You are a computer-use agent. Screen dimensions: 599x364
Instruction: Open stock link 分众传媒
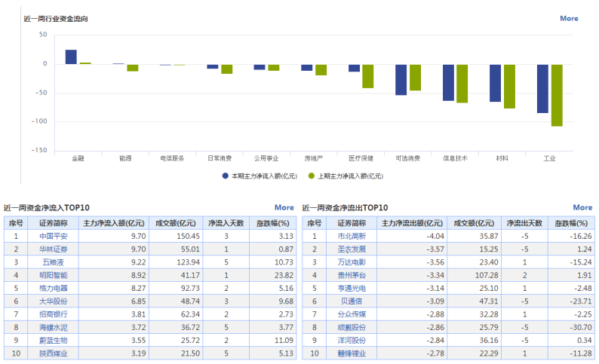tap(352, 314)
